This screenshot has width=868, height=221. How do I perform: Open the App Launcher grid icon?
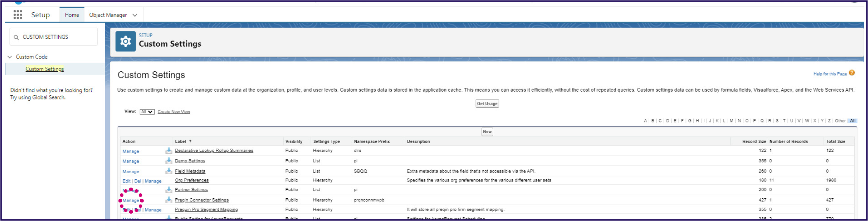click(x=17, y=15)
